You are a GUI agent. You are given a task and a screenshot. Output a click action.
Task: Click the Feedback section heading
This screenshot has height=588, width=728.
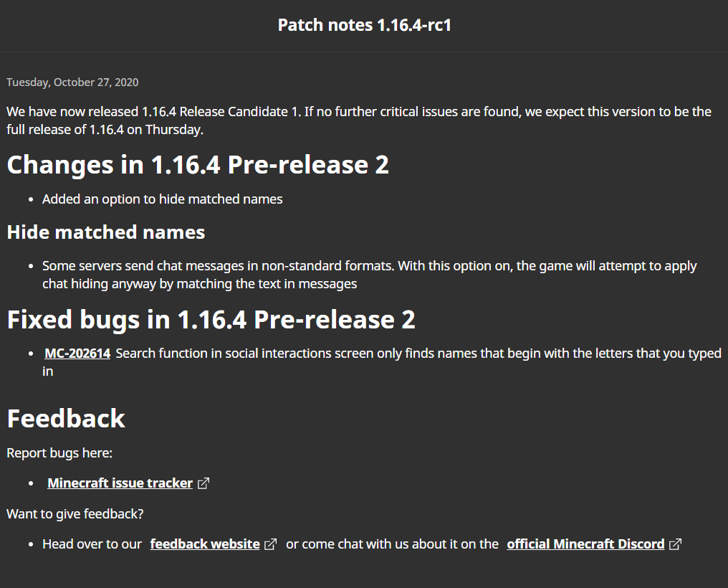point(66,419)
